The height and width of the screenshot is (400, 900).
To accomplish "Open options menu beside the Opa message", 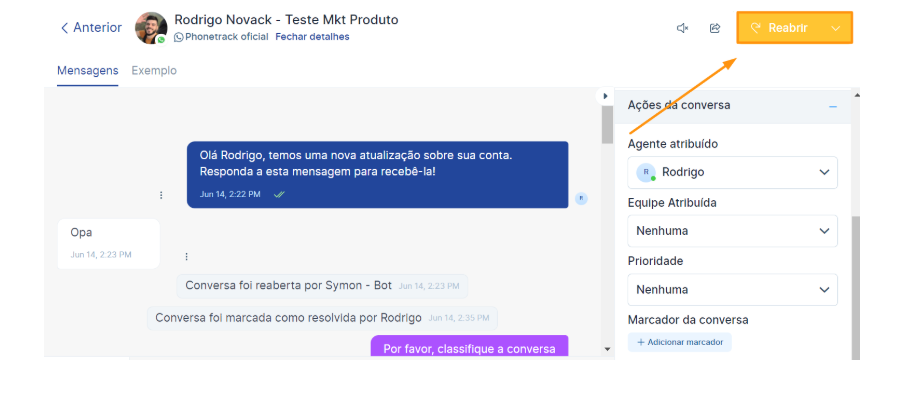I will pyautogui.click(x=186, y=256).
